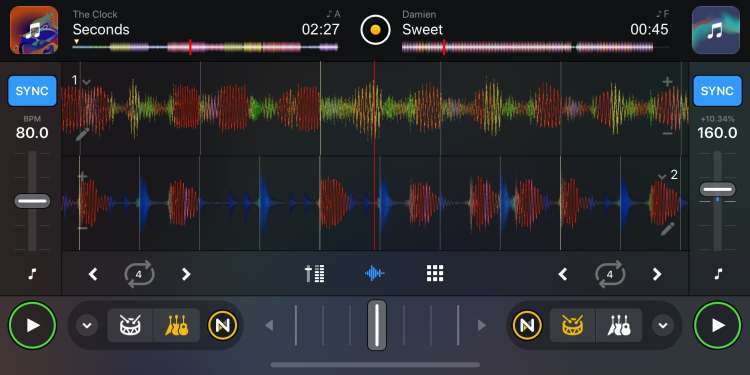
Task: Switch to the waveform view tab
Action: (375, 274)
